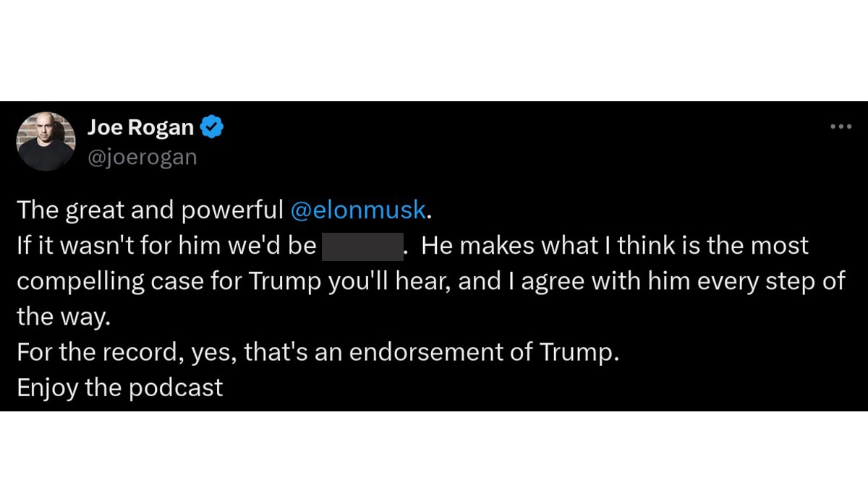
Task: Click the text "If it wasn't for him"
Action: pyautogui.click(x=115, y=247)
